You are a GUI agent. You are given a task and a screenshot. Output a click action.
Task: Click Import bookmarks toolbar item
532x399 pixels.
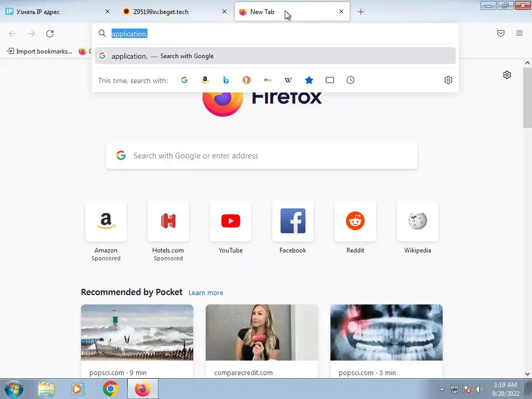(39, 51)
